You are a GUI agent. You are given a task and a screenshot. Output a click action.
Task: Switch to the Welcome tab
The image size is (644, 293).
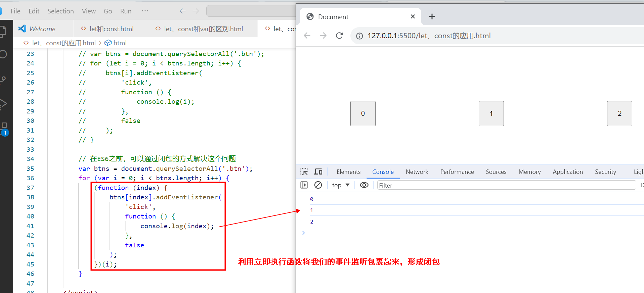pyautogui.click(x=42, y=29)
